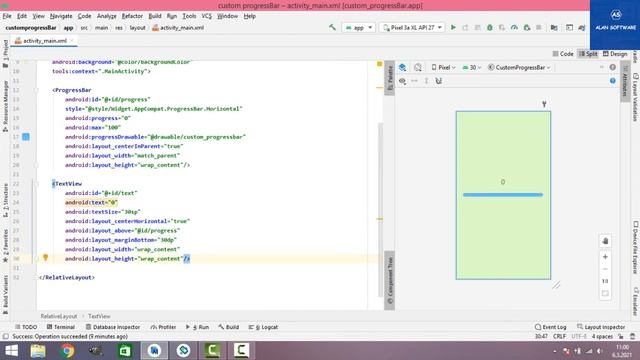Open the Terminal tool window

coord(61,327)
